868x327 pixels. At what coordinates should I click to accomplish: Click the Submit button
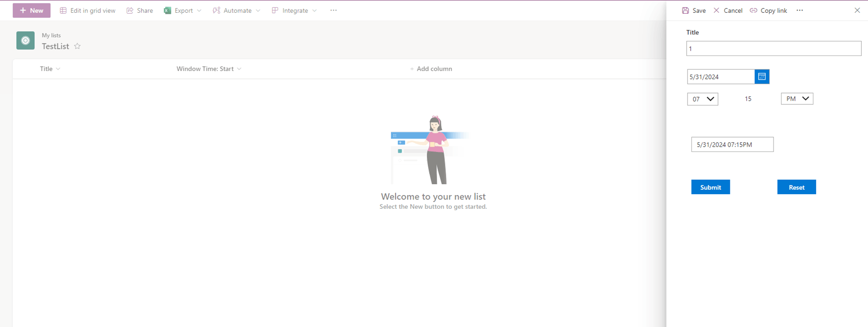coord(710,187)
